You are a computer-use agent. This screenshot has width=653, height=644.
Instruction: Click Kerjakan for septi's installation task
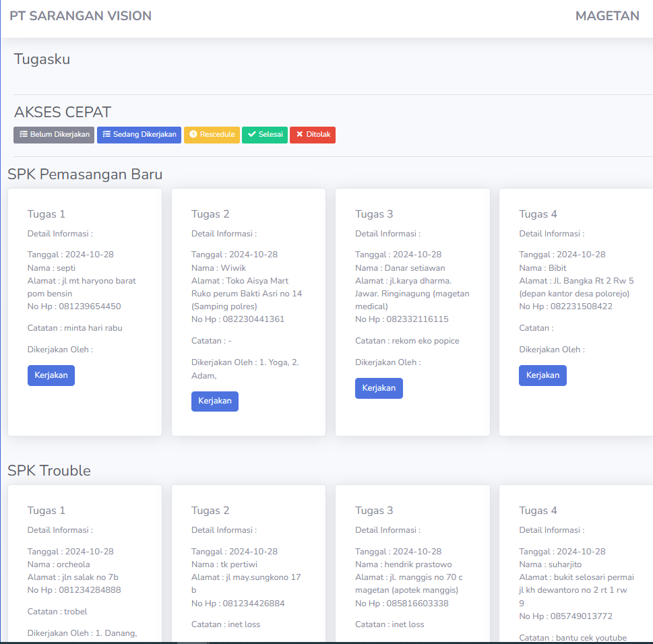click(51, 375)
